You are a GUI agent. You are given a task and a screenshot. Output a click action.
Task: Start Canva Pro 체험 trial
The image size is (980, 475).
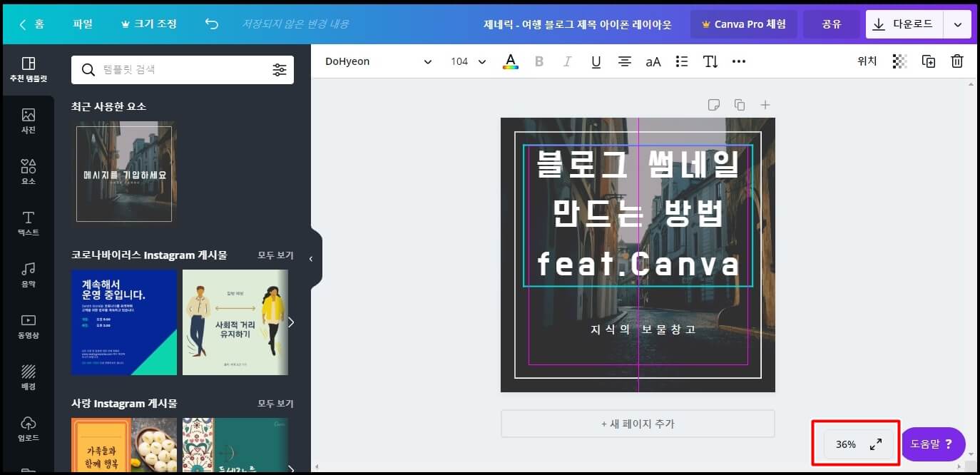[x=744, y=24]
